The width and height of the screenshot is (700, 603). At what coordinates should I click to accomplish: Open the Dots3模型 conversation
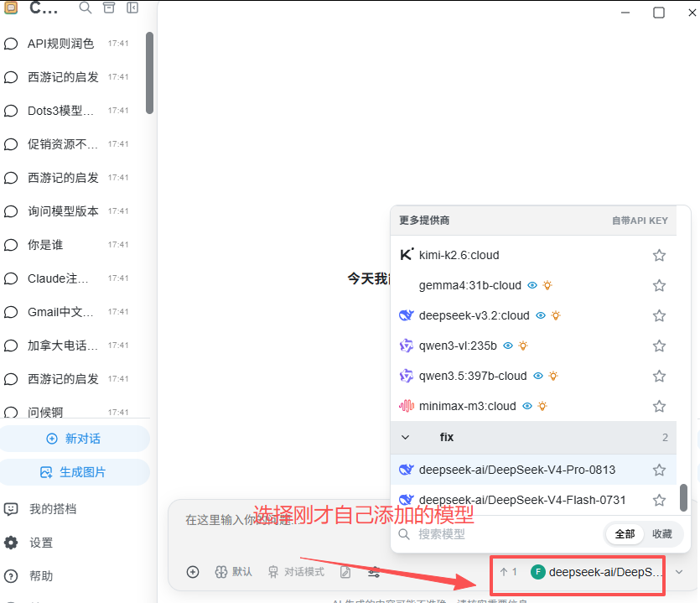[x=71, y=111]
